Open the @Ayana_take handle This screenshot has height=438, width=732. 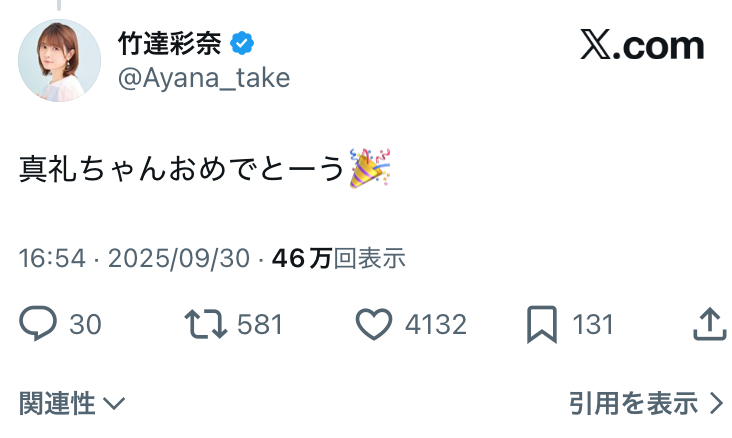click(204, 79)
